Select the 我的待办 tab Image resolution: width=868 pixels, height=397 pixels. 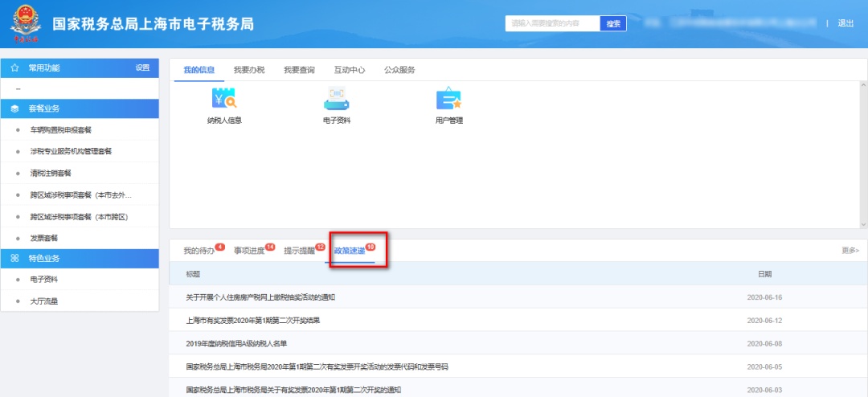199,251
